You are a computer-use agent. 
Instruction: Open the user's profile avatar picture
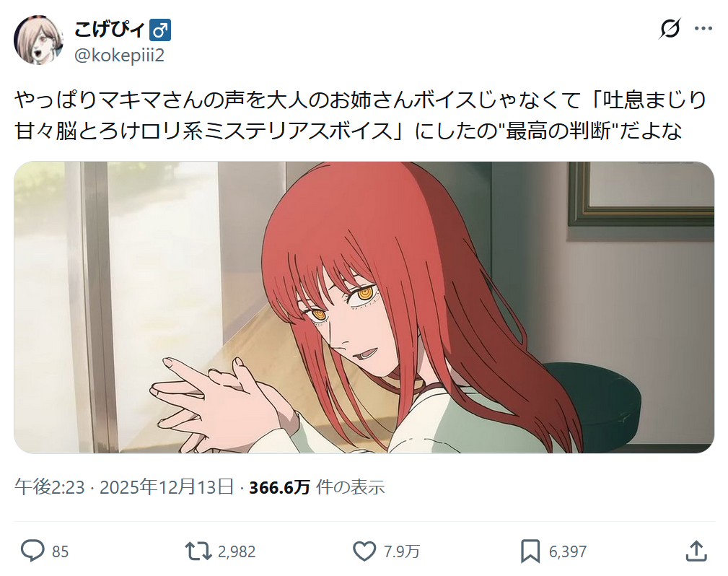point(38,40)
